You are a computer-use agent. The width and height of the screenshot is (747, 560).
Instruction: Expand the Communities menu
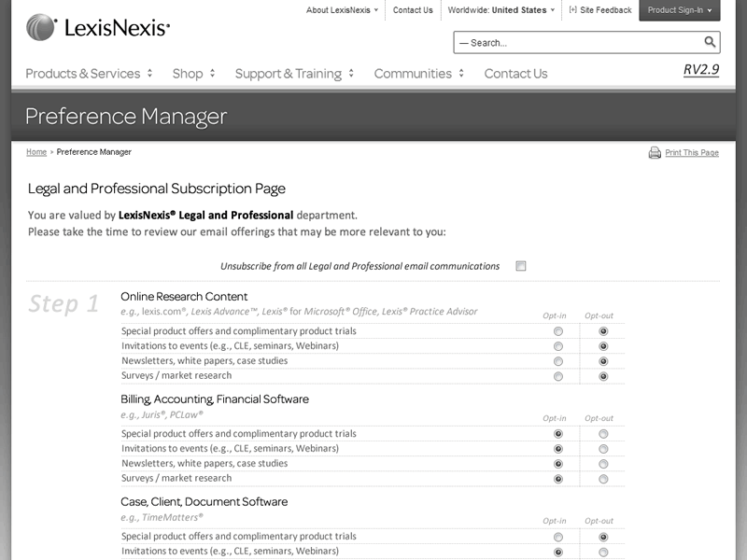pos(418,74)
